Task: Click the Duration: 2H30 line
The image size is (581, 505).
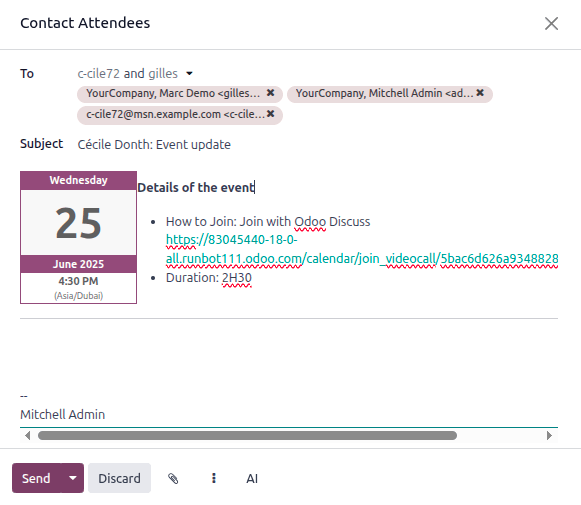Action: coord(209,278)
